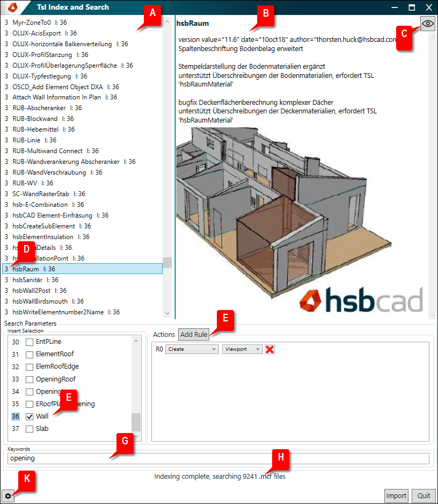Check the ElementRoof checkbox

(30, 355)
